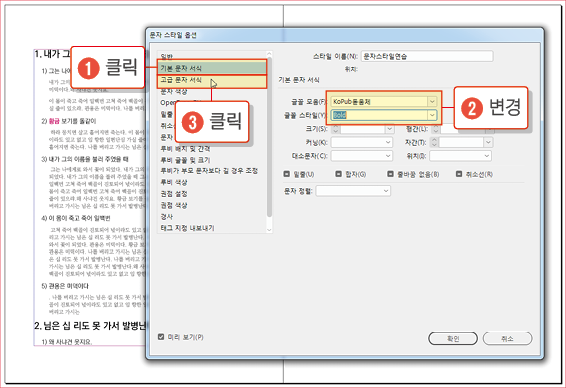Click the 문자 스타일 옵션 title bar

(345, 35)
